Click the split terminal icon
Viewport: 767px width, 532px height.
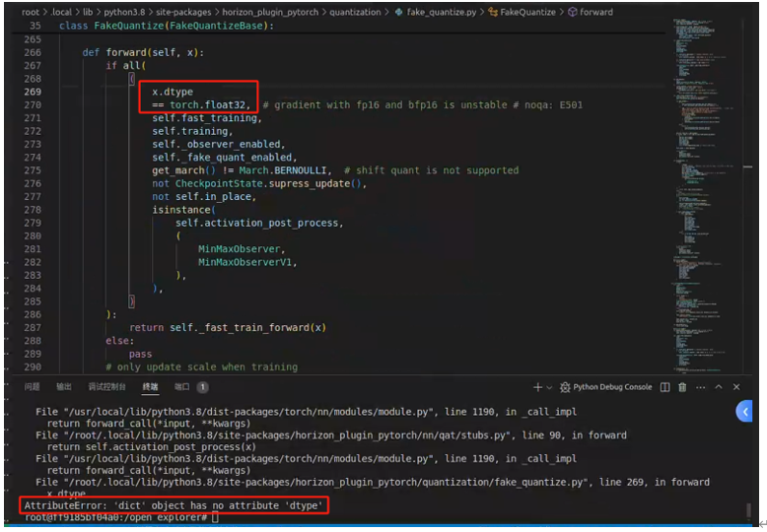[665, 387]
